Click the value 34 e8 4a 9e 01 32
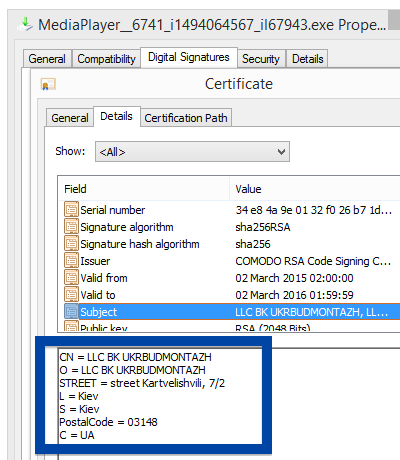Screen dimensions: 400x460 point(313,210)
